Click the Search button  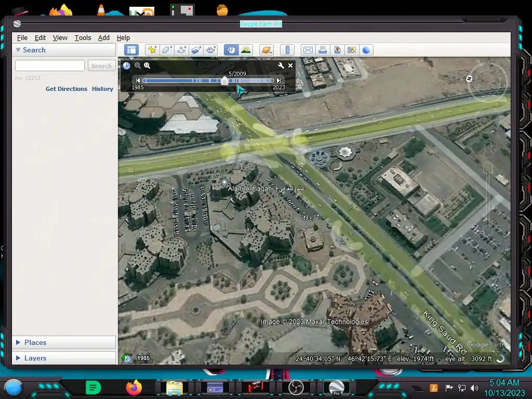coord(101,66)
